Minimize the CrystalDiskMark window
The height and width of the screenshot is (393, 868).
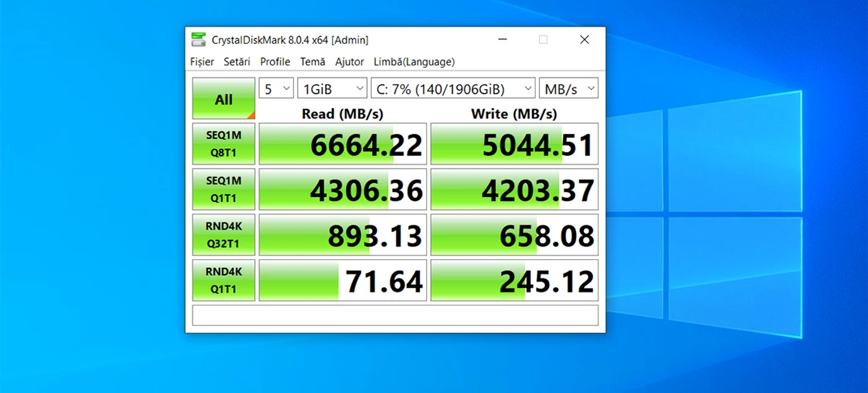502,40
